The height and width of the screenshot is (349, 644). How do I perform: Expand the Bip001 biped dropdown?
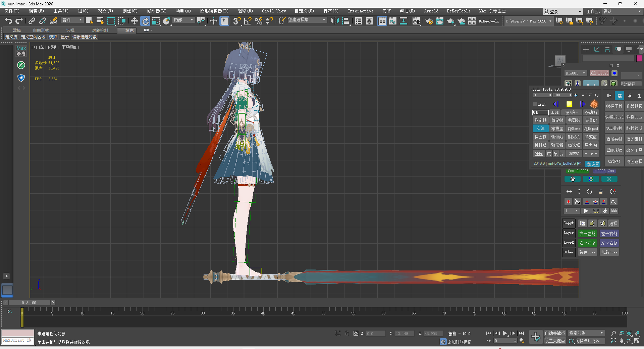[x=575, y=73]
